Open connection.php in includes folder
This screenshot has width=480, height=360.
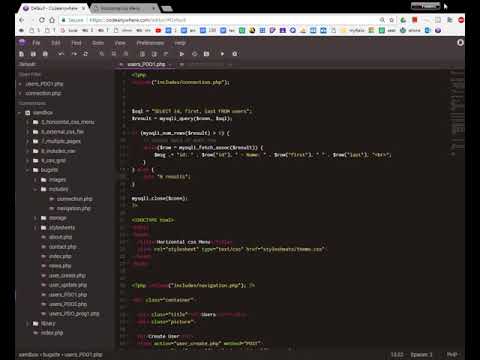pyautogui.click(x=75, y=199)
